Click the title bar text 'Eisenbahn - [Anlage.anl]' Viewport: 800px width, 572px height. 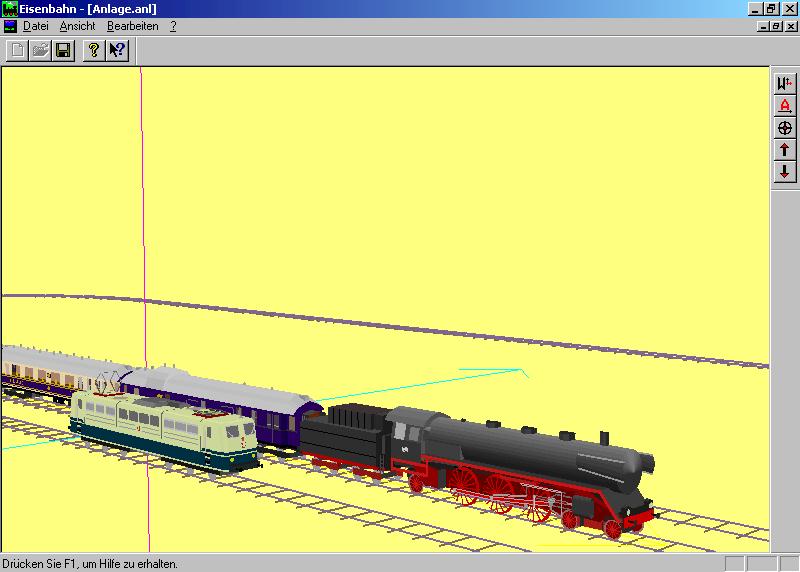(88, 9)
